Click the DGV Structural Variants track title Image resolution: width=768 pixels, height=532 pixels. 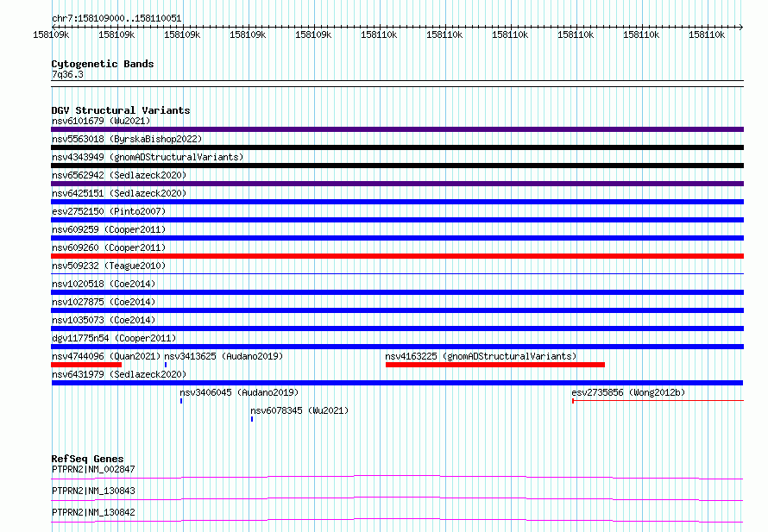[121, 110]
